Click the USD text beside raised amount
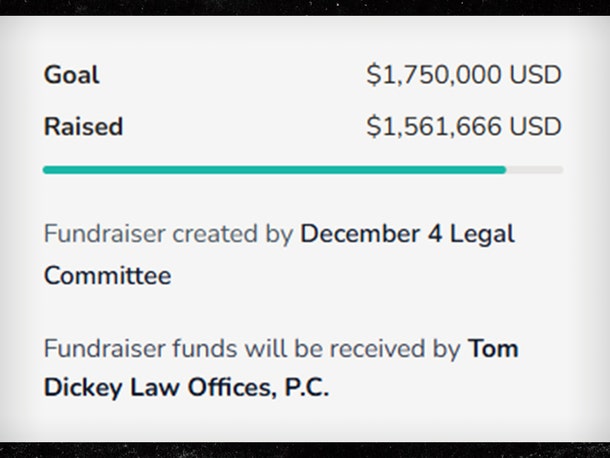This screenshot has height=458, width=610. pos(535,126)
